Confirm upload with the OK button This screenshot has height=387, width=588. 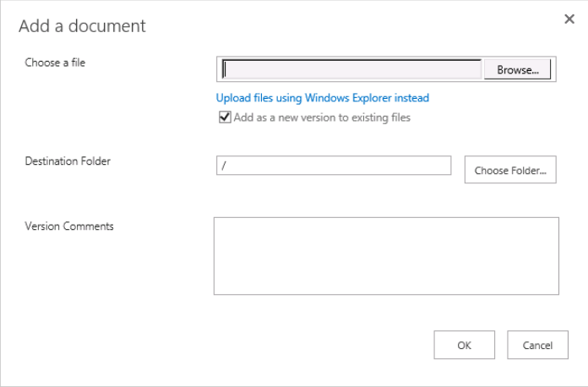click(x=464, y=345)
